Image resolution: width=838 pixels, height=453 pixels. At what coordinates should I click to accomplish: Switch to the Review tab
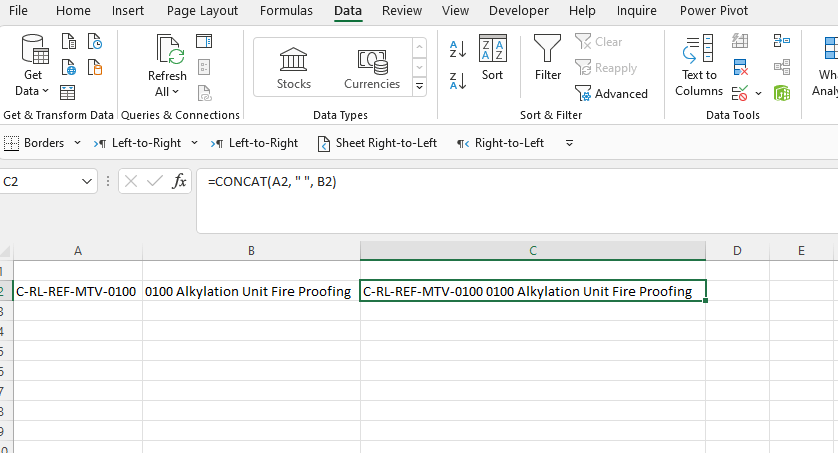[402, 11]
